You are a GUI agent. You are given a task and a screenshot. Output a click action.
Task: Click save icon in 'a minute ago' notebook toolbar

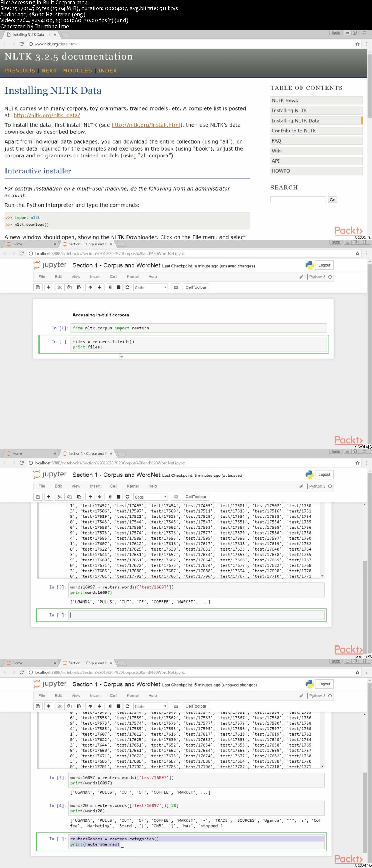tap(38, 287)
